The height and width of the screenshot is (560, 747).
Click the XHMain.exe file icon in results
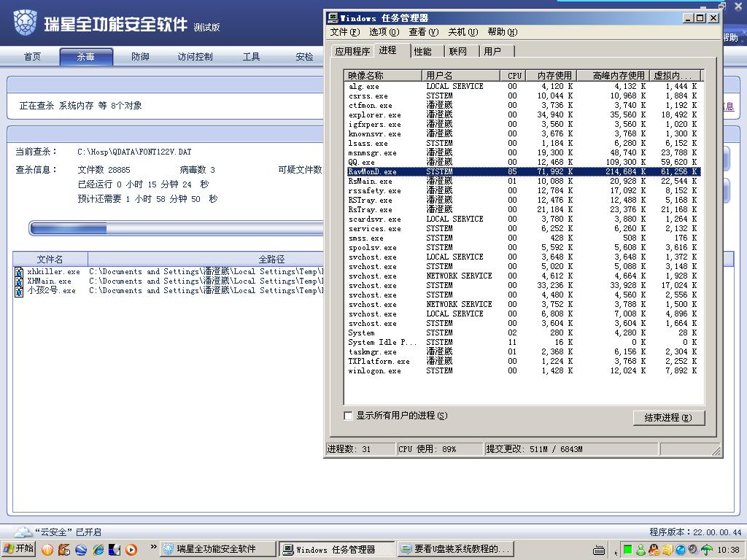tap(19, 281)
